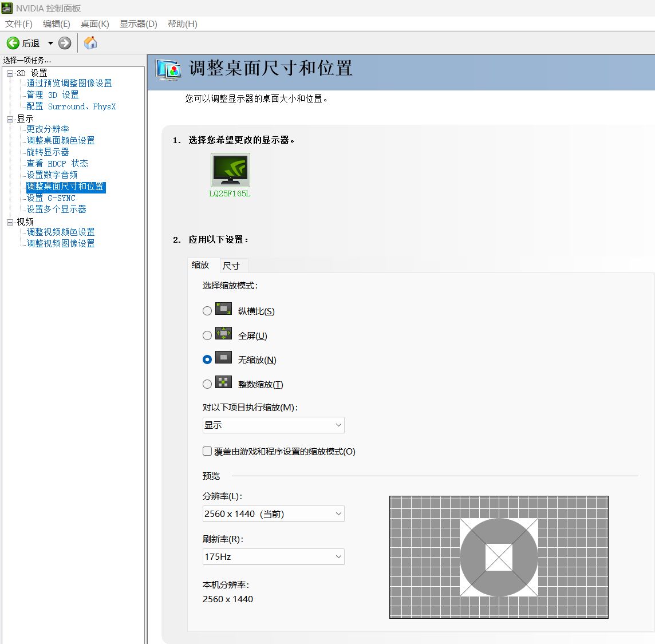
Task: Open 更改分辨率 link
Action: point(48,129)
